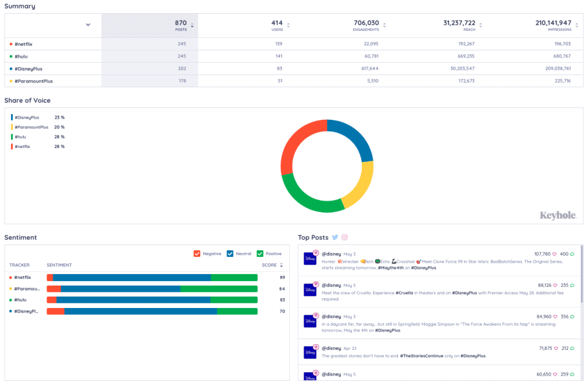Sort Summary by Posts column

192,26
